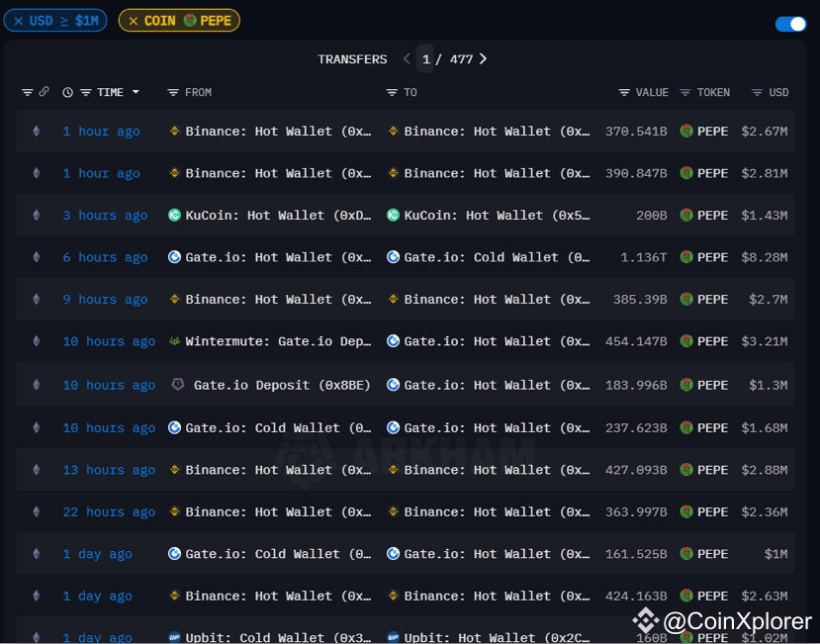Remove the COIN PEPE filter chip

click(x=134, y=21)
